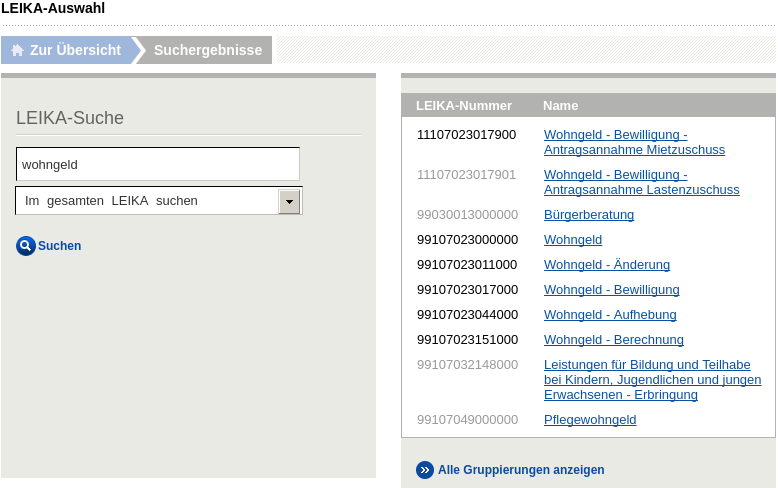Click the Name column header
The image size is (778, 488).
[x=561, y=106]
